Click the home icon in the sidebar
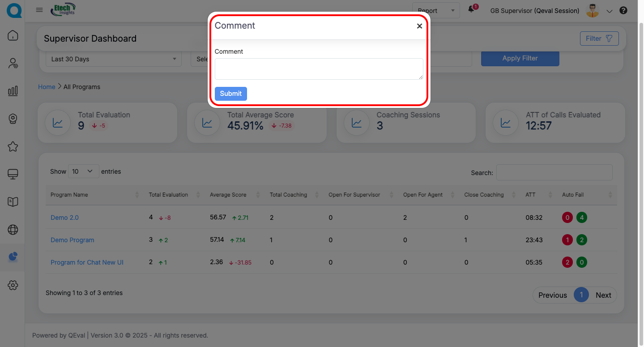Viewport: 644px width, 347px height. point(13,35)
